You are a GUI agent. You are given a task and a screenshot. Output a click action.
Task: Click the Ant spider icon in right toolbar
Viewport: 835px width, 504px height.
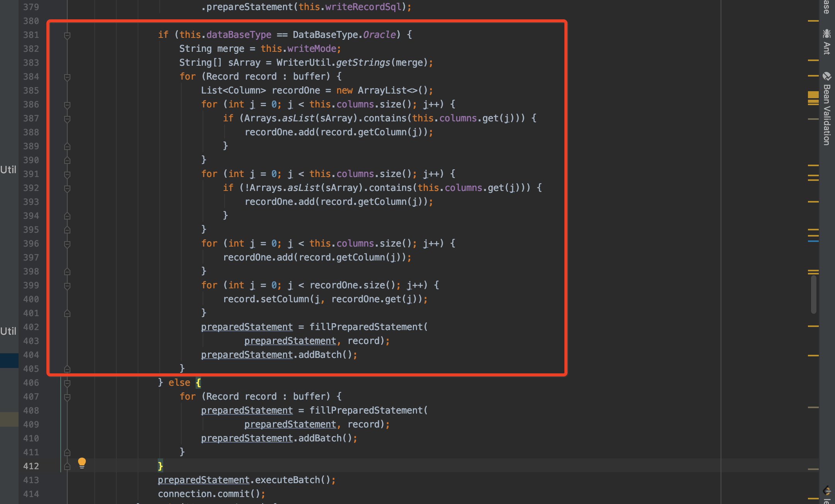826,33
